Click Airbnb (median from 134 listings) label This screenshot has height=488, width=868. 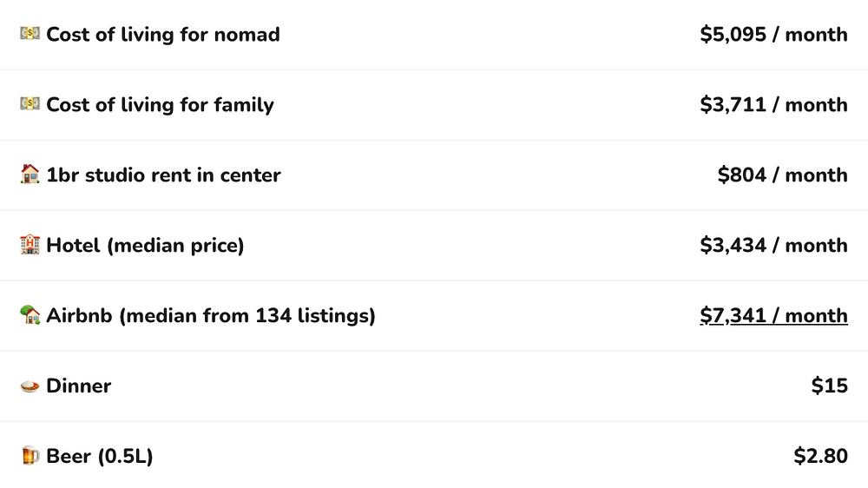211,316
